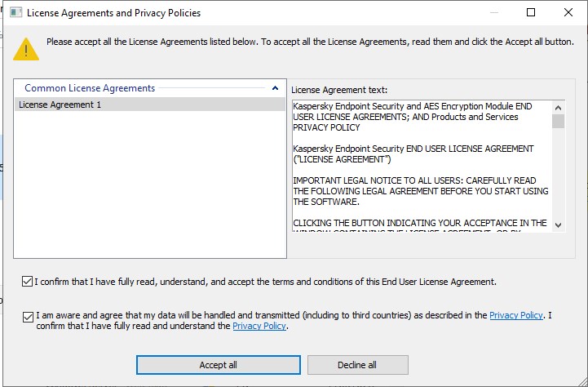588x387 pixels.
Task: Open the second Privacy Policy link
Action: (x=259, y=326)
